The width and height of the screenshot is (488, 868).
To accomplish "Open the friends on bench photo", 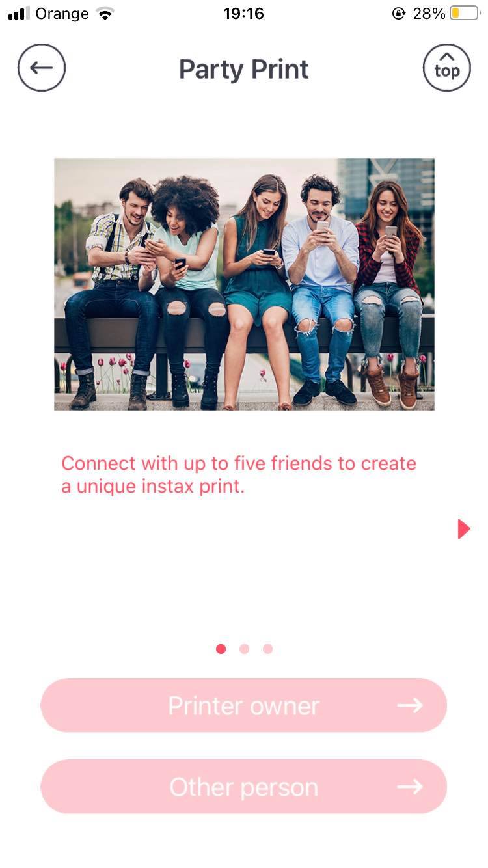I will (244, 284).
